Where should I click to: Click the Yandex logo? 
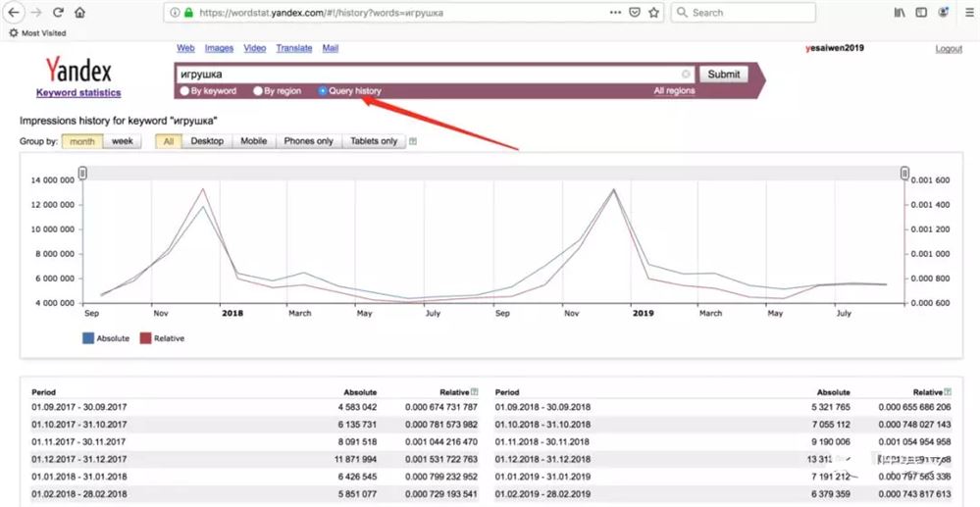pos(78,69)
